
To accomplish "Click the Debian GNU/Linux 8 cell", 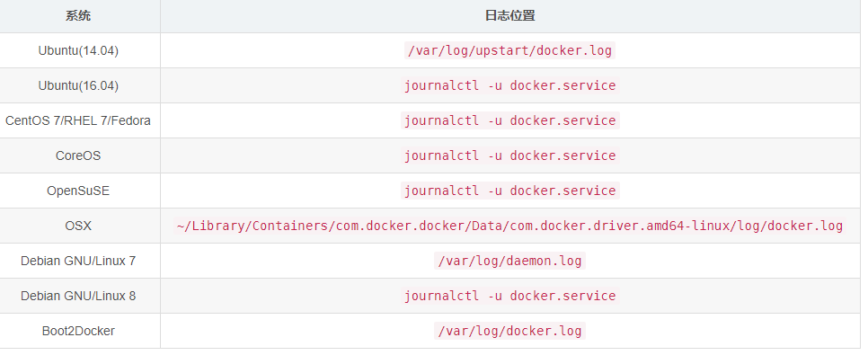I will 78,296.
